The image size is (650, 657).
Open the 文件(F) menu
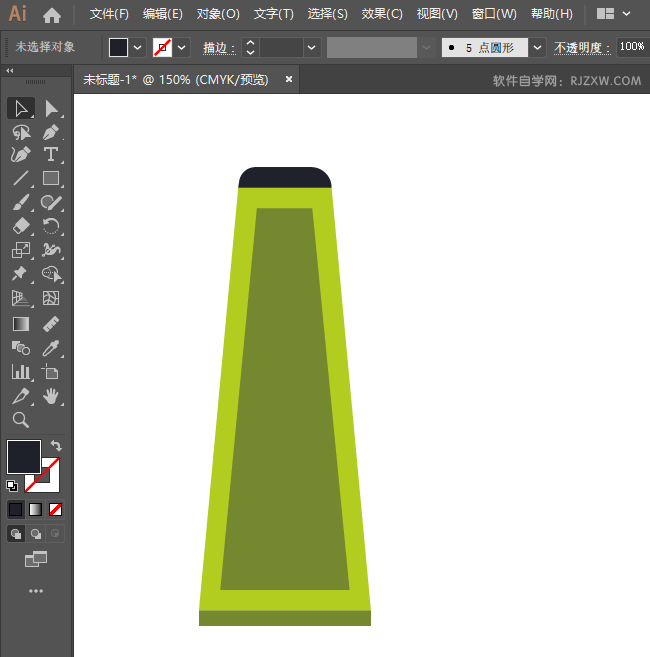click(109, 14)
